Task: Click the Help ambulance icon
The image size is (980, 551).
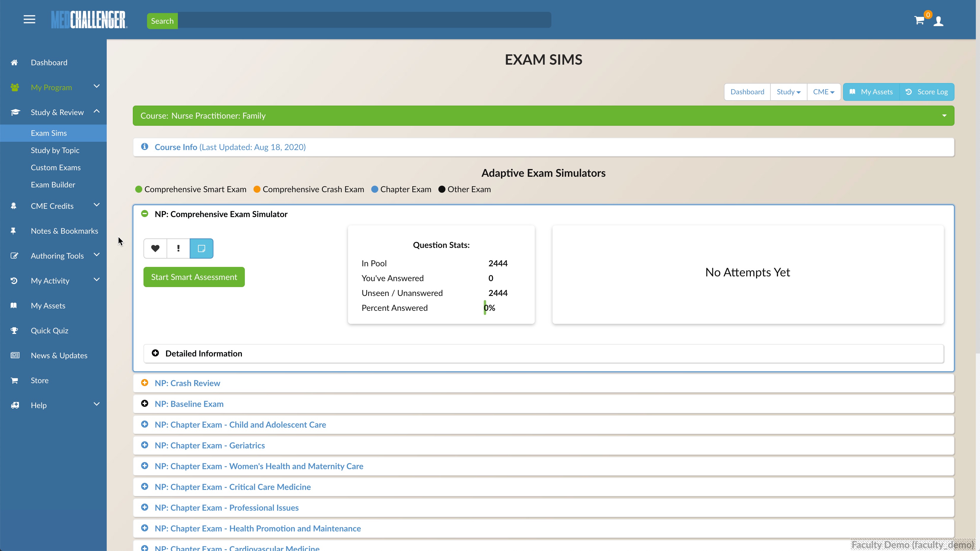Action: (x=15, y=405)
